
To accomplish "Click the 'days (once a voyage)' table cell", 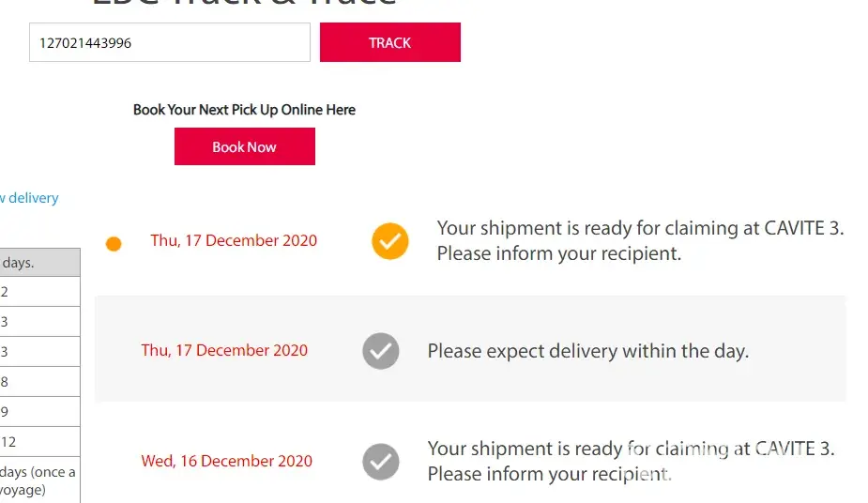I will [39, 480].
